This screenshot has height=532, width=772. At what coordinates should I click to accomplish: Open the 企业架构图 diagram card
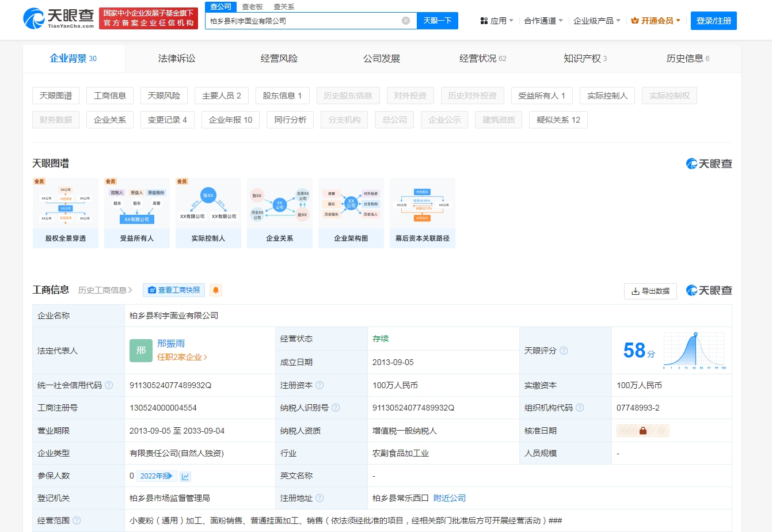(351, 213)
